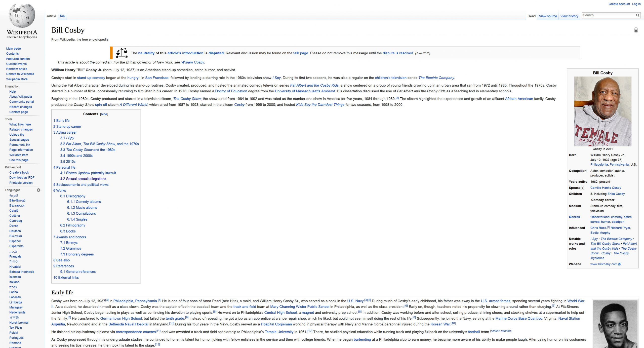Click the Download as PDF link

[x=22, y=178]
